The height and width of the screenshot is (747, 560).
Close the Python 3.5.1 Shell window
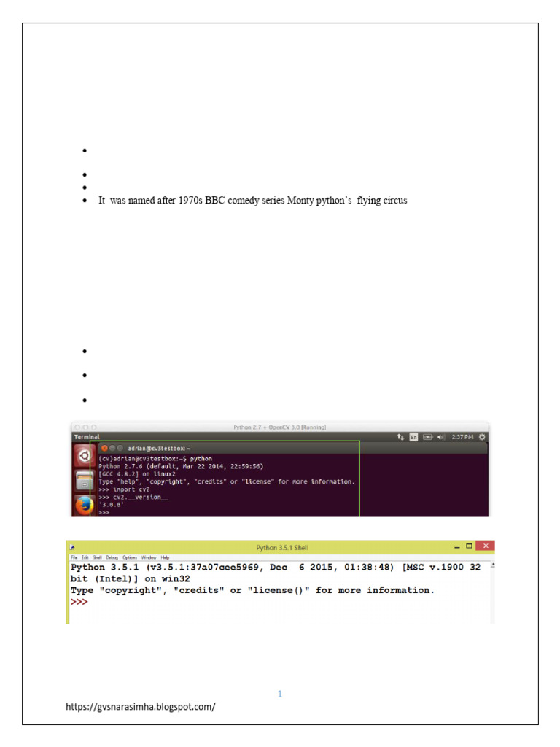[x=485, y=546]
